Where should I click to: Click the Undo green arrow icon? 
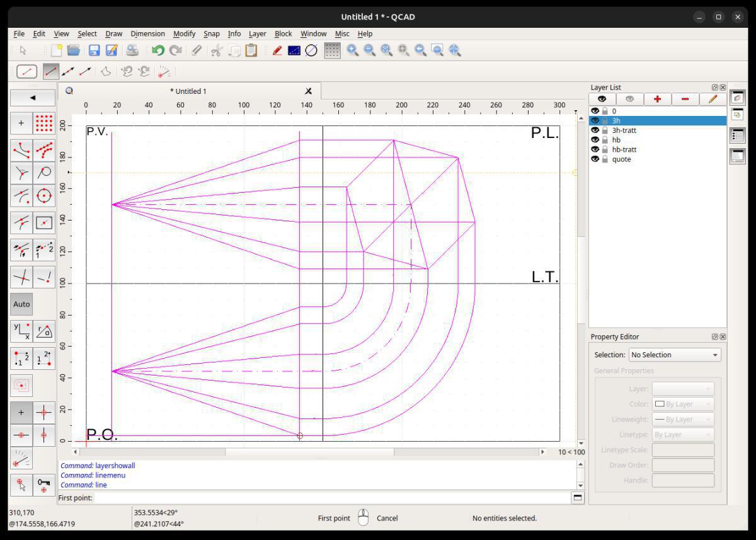click(157, 50)
